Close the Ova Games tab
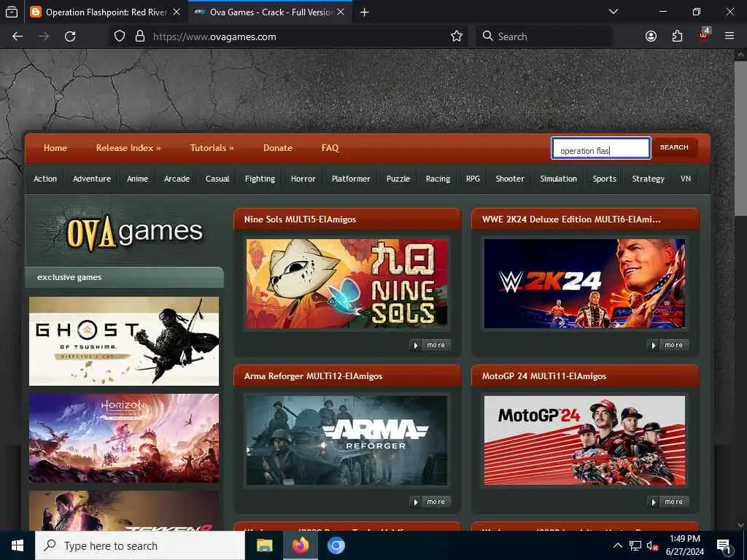Viewport: 747px width, 560px height. click(x=341, y=12)
